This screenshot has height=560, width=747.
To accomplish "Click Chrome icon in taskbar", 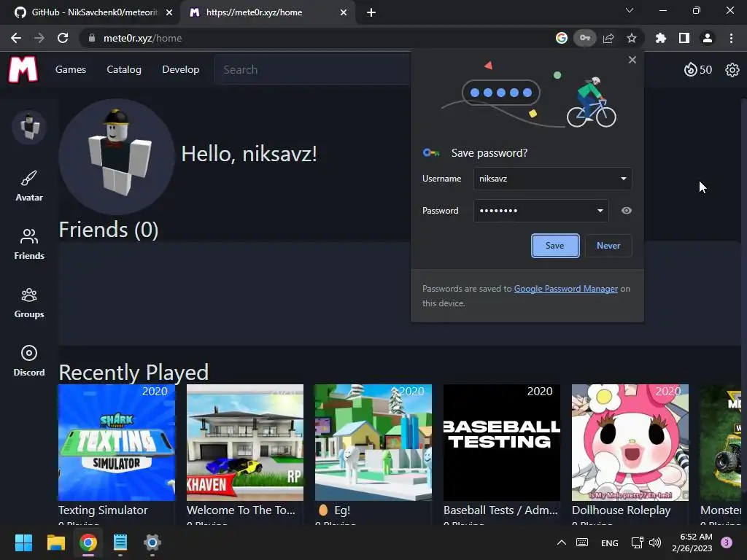I will (x=88, y=542).
